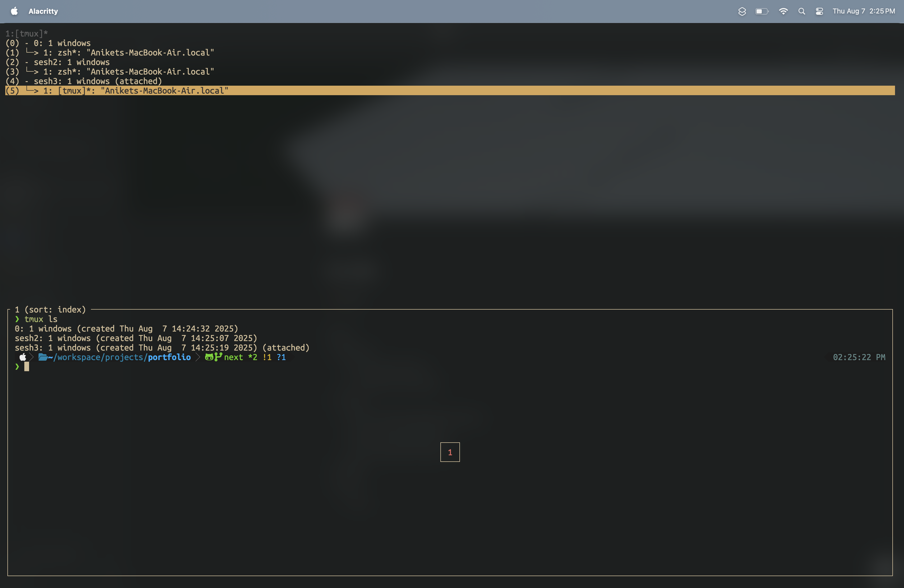Select zsh window under session 0
This screenshot has width=904, height=588.
pyautogui.click(x=450, y=53)
